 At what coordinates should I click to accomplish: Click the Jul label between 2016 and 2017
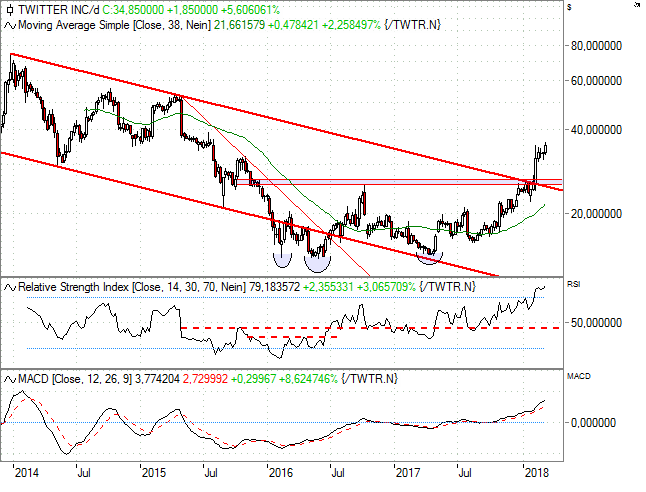point(338,473)
